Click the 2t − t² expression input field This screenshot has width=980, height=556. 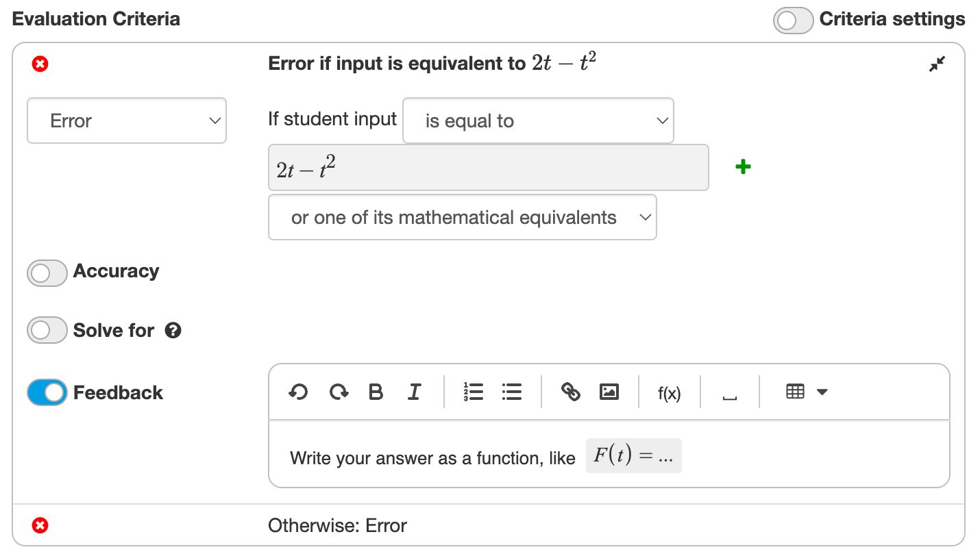click(488, 168)
